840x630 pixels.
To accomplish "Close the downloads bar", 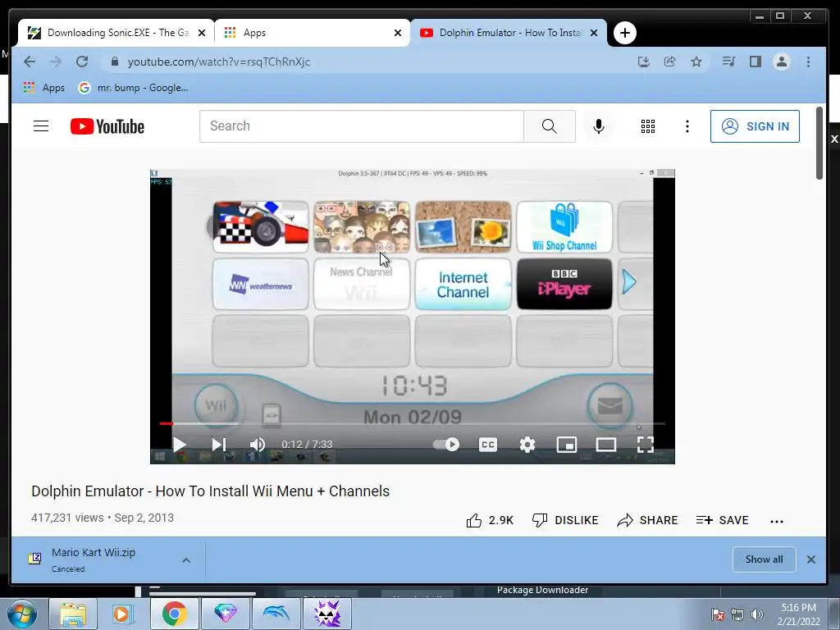I will (811, 559).
